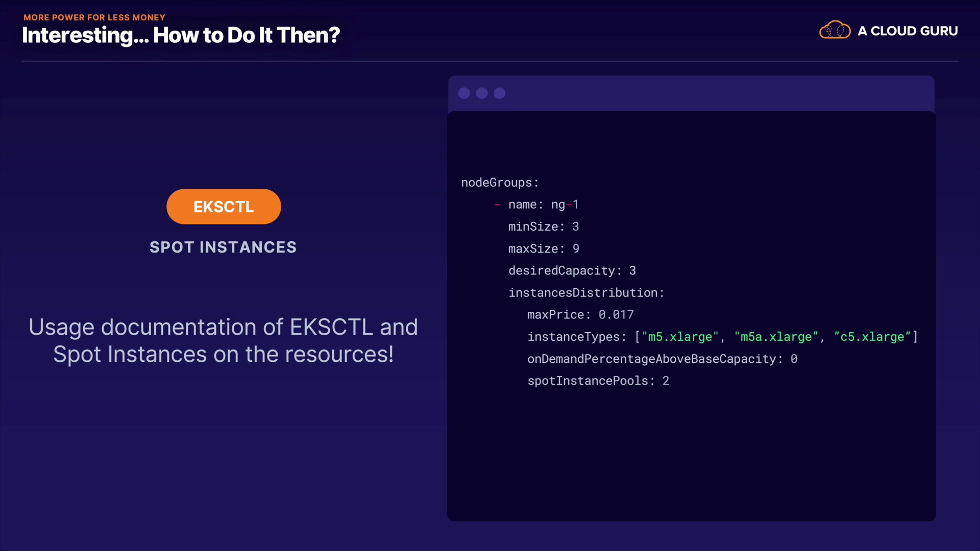Click the orange EKSCTL pill button
The width and height of the screenshot is (980, 551).
pyautogui.click(x=224, y=207)
